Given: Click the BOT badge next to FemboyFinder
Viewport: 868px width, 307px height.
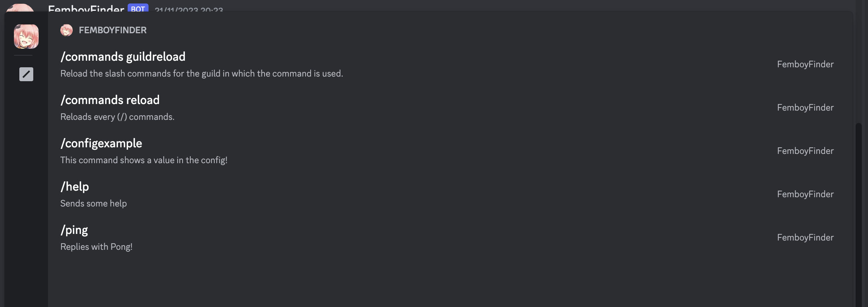Looking at the screenshot, I should pyautogui.click(x=138, y=8).
